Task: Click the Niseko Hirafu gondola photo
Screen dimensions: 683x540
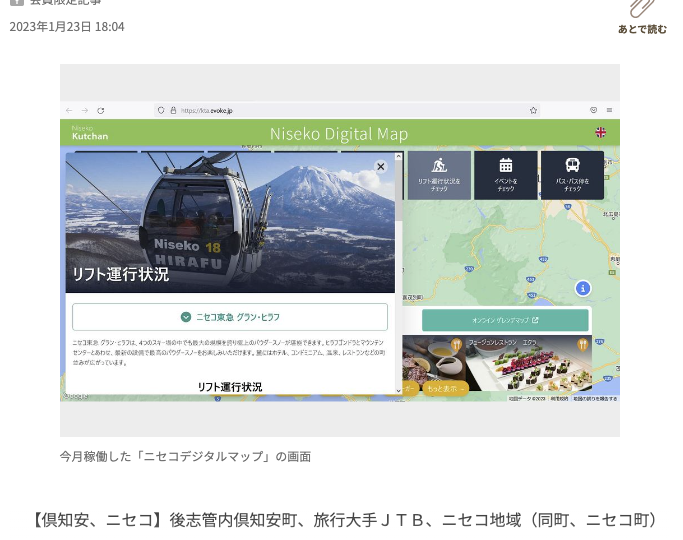Action: tap(230, 222)
